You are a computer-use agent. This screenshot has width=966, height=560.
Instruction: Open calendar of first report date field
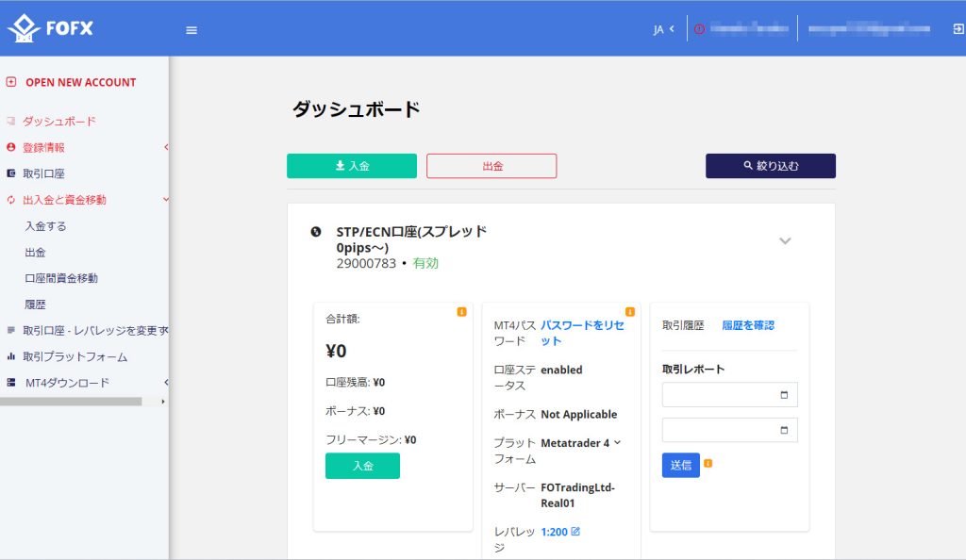784,395
